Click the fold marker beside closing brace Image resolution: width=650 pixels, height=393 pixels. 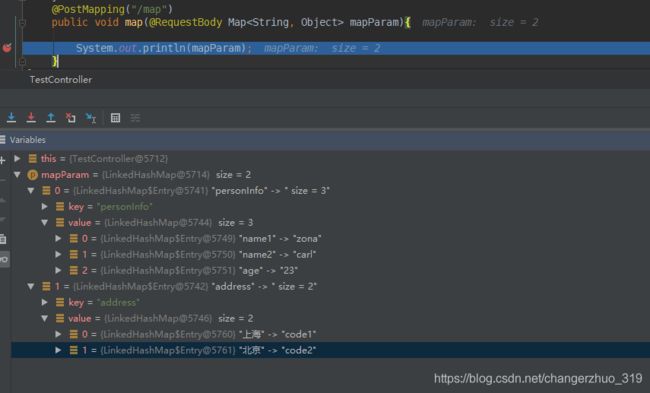pyautogui.click(x=22, y=62)
